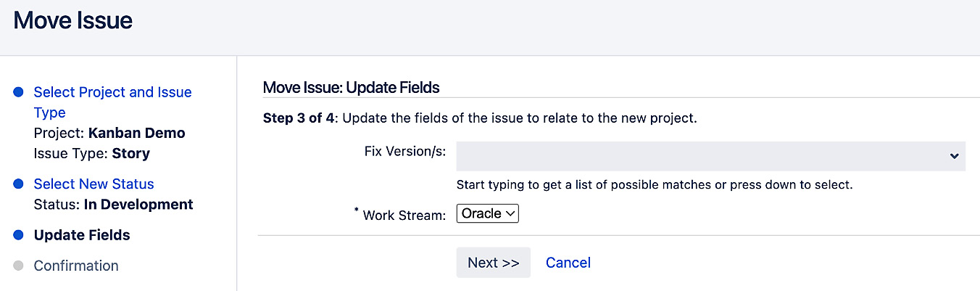Screen dimensions: 980x291
Task: Click the Work Stream field label
Action: point(403,215)
